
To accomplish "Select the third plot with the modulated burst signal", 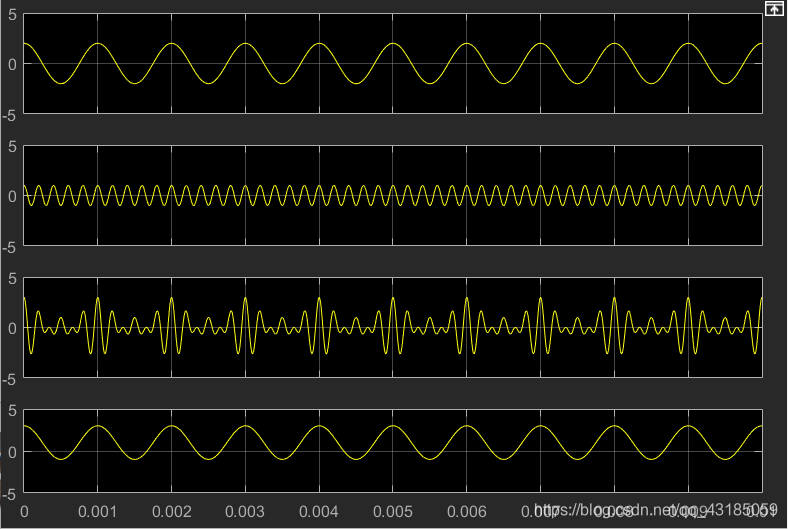I will click(x=393, y=327).
